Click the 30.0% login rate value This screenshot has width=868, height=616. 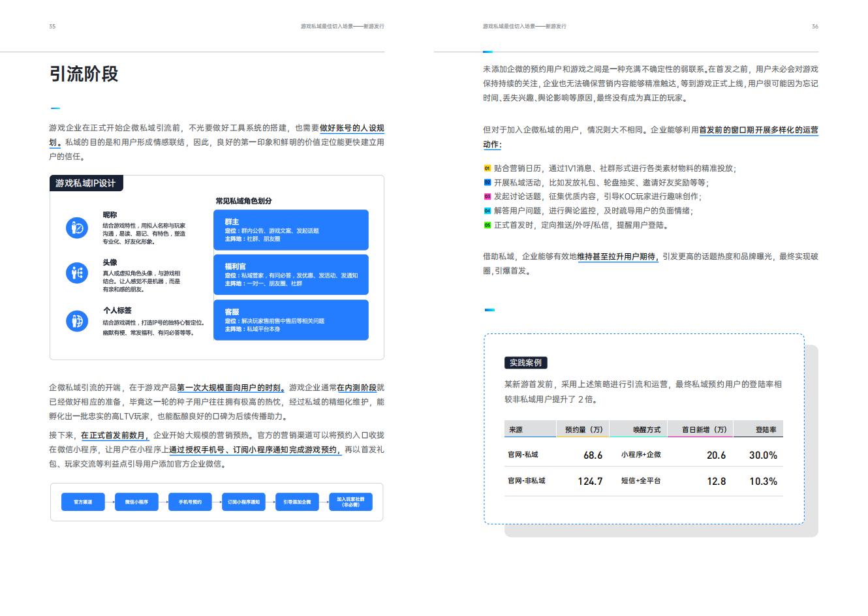point(763,455)
